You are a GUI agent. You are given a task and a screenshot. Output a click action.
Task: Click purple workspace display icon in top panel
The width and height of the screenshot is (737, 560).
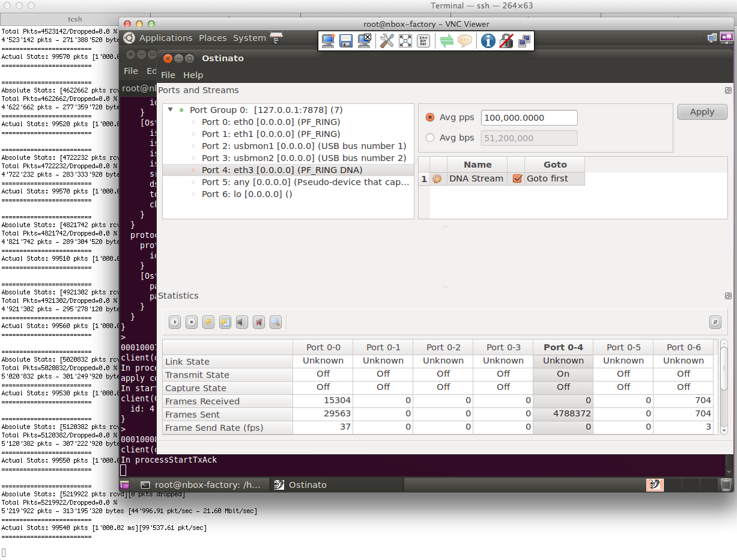pos(727,37)
